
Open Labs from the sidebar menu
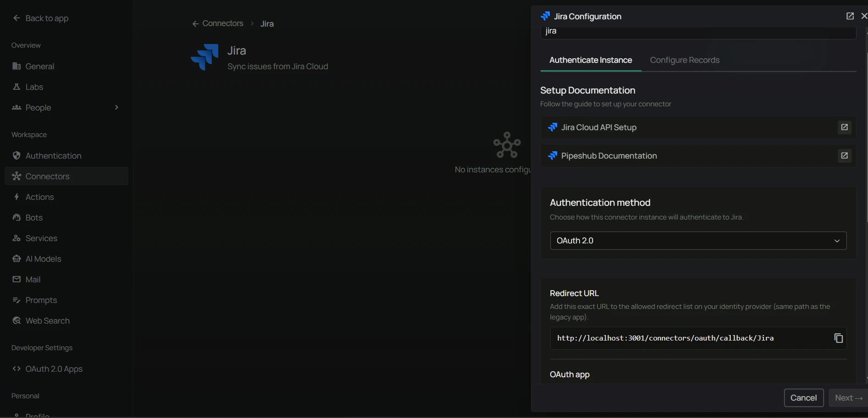(66, 87)
